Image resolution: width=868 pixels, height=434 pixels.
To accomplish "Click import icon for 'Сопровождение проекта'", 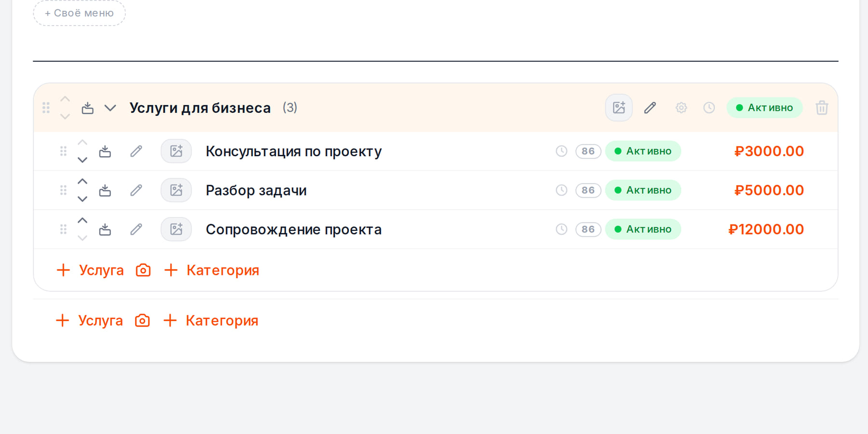I will click(x=105, y=230).
